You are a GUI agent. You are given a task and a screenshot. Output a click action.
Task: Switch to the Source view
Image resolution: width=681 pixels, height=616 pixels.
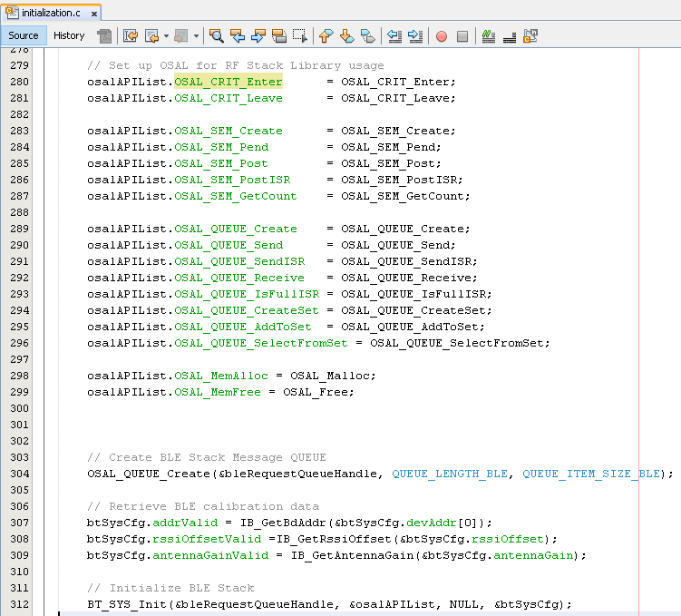coord(24,35)
